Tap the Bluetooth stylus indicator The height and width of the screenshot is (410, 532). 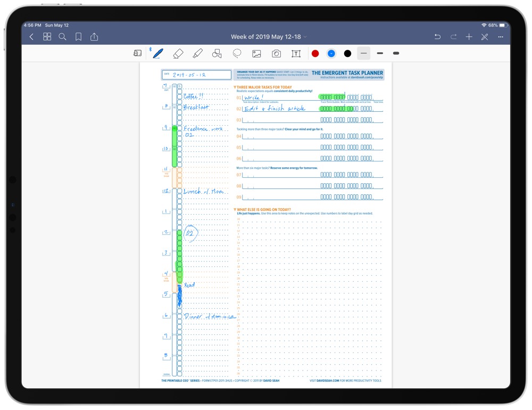coord(151,50)
